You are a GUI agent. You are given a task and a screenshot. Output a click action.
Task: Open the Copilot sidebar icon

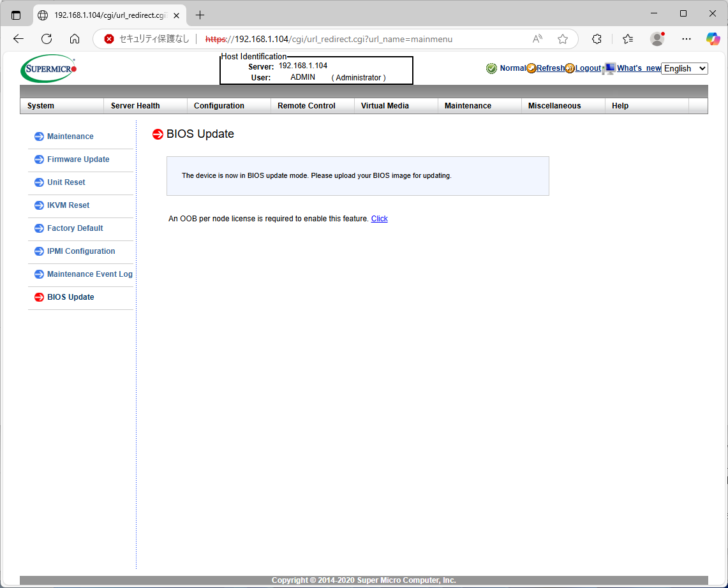[x=713, y=39]
